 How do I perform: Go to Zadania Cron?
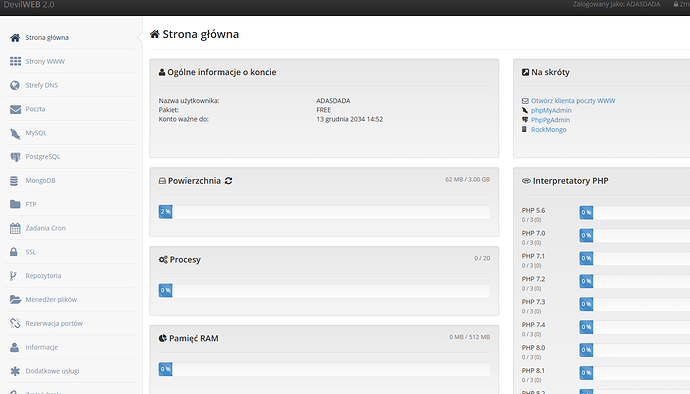point(70,228)
